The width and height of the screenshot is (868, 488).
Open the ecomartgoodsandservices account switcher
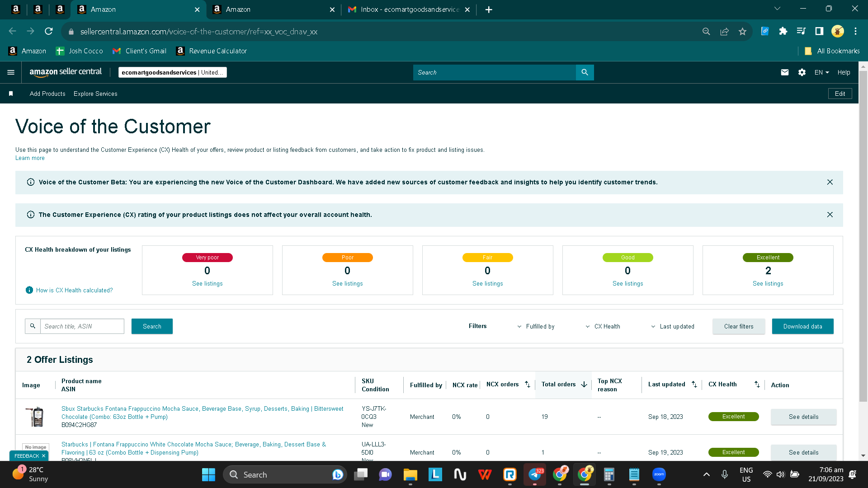click(x=173, y=72)
